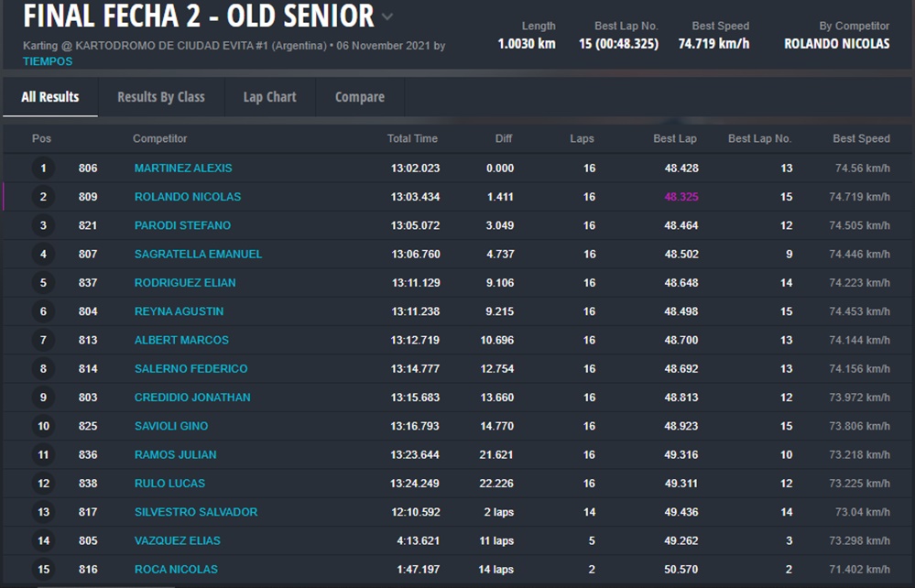
Task: Click the Best Speed column header
Action: coord(861,139)
